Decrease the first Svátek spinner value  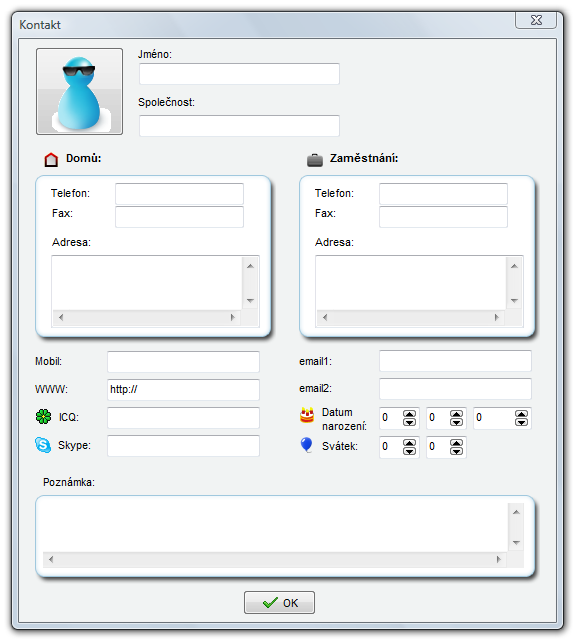pos(409,451)
